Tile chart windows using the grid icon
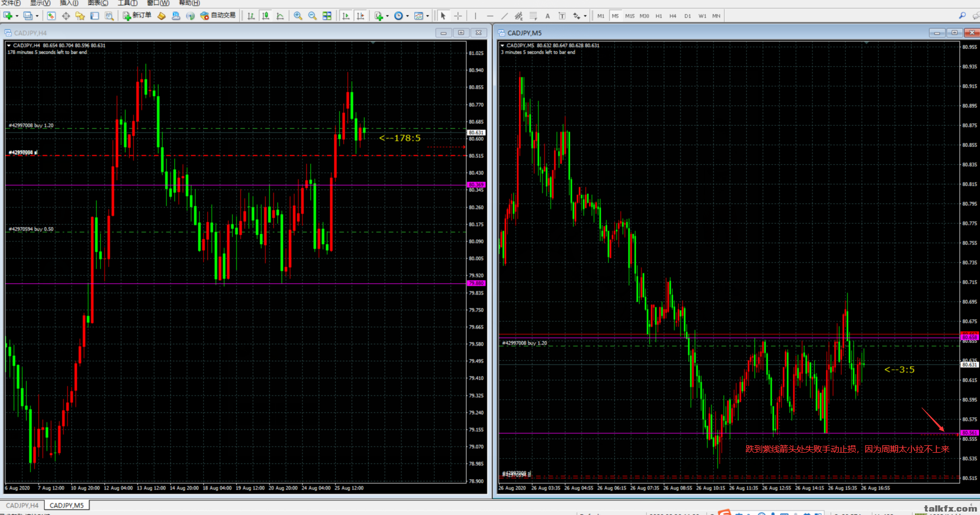This screenshot has width=980, height=515. pyautogui.click(x=327, y=16)
